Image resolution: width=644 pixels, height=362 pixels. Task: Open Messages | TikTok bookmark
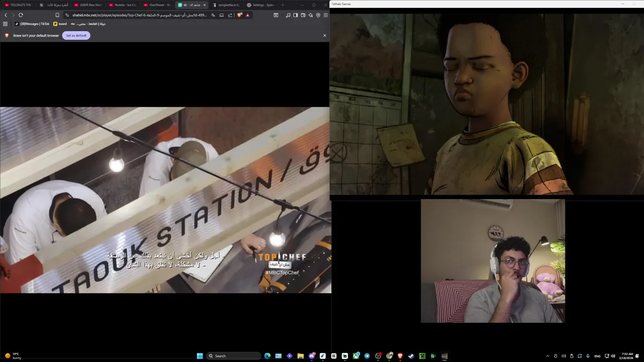tap(32, 24)
